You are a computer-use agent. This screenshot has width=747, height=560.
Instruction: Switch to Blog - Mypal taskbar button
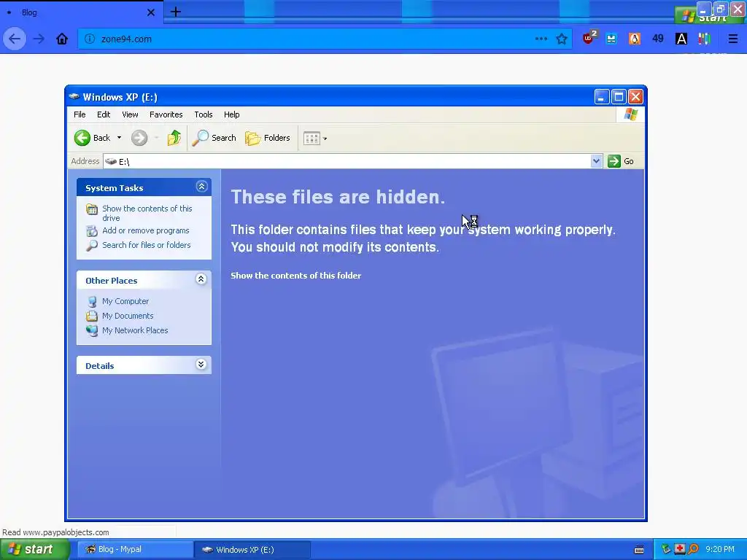[x=135, y=550]
